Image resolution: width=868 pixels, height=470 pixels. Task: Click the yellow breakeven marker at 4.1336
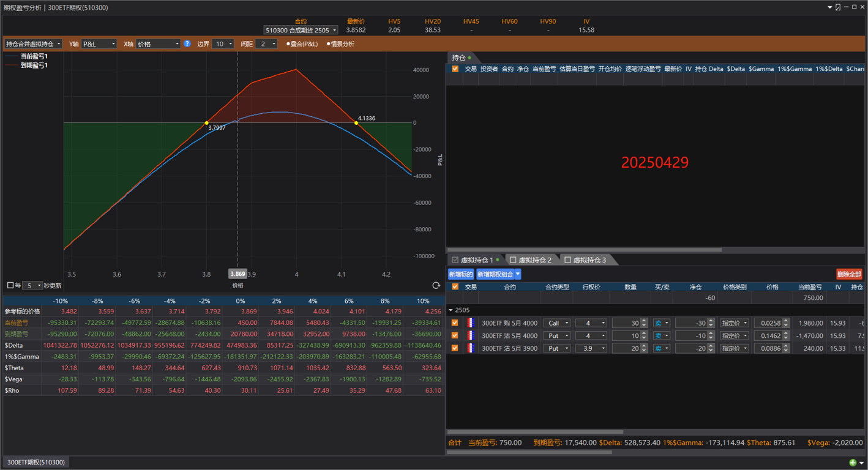(x=356, y=123)
